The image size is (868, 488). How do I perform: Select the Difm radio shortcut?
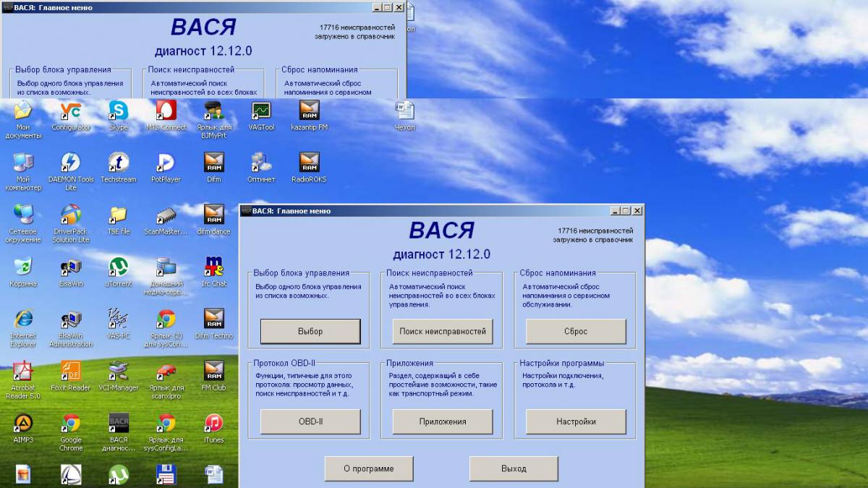(214, 167)
